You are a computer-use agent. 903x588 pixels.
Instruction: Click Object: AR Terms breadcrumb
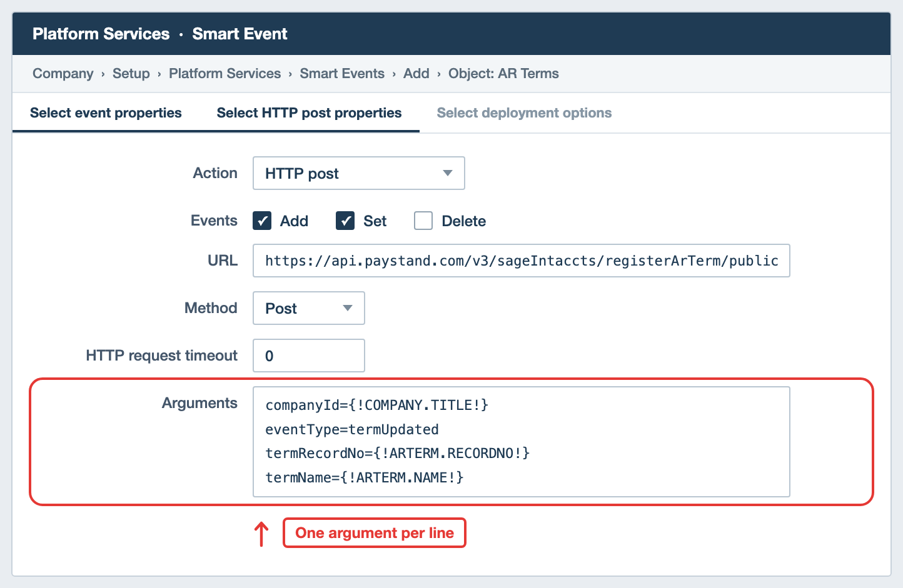(503, 73)
